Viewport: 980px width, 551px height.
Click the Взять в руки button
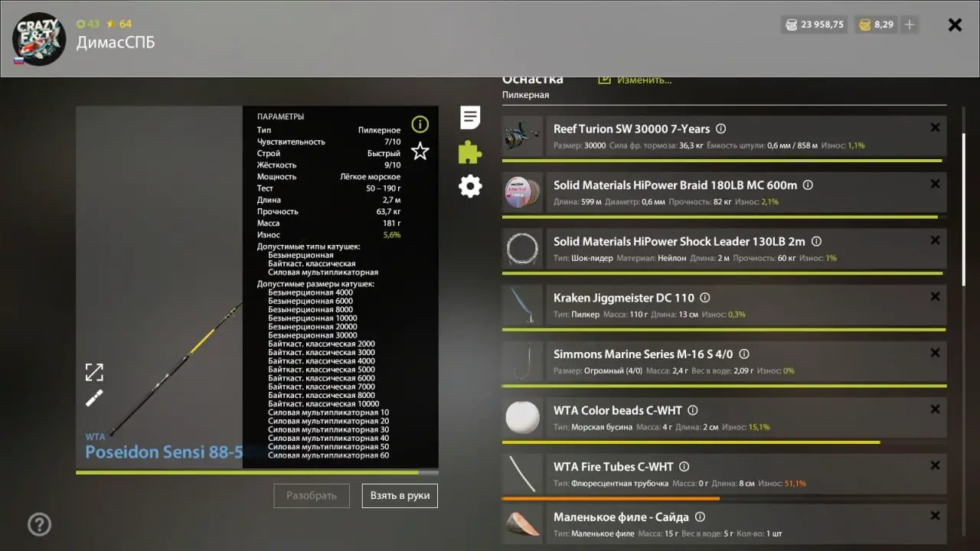click(x=400, y=495)
